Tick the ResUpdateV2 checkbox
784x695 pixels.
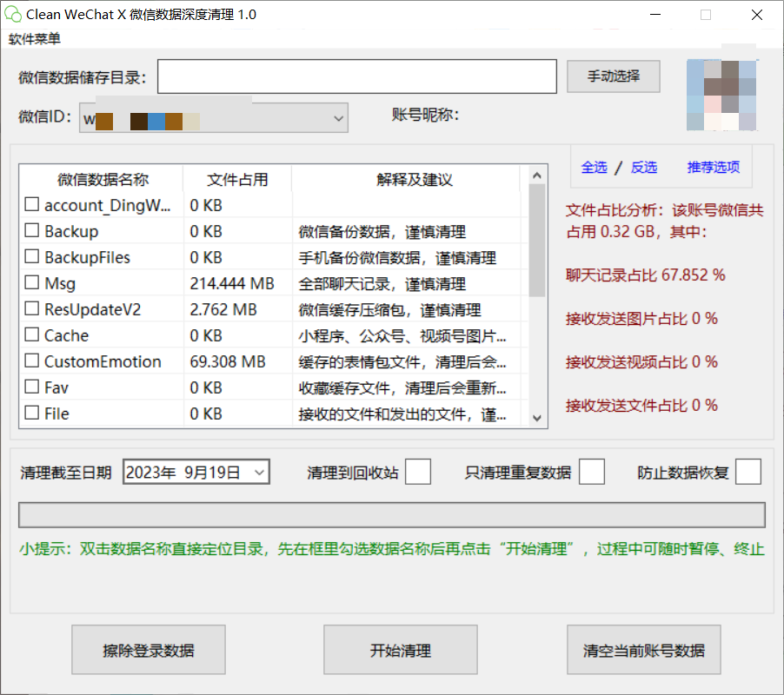[32, 308]
